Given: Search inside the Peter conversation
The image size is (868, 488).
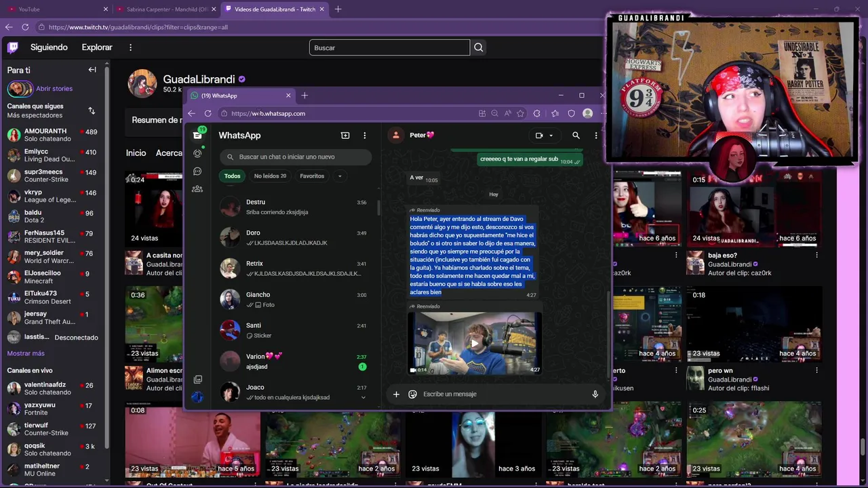Looking at the screenshot, I should click(576, 136).
